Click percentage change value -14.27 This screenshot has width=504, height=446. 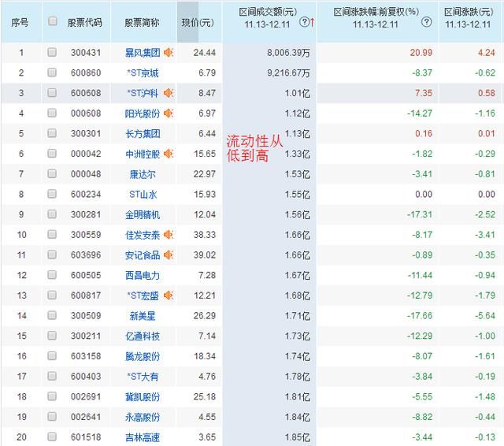coord(420,113)
